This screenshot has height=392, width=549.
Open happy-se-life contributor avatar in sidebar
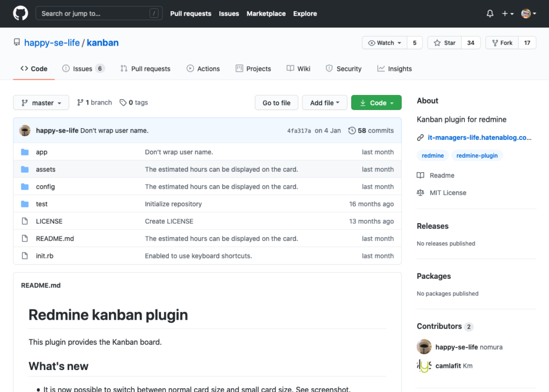(424, 347)
